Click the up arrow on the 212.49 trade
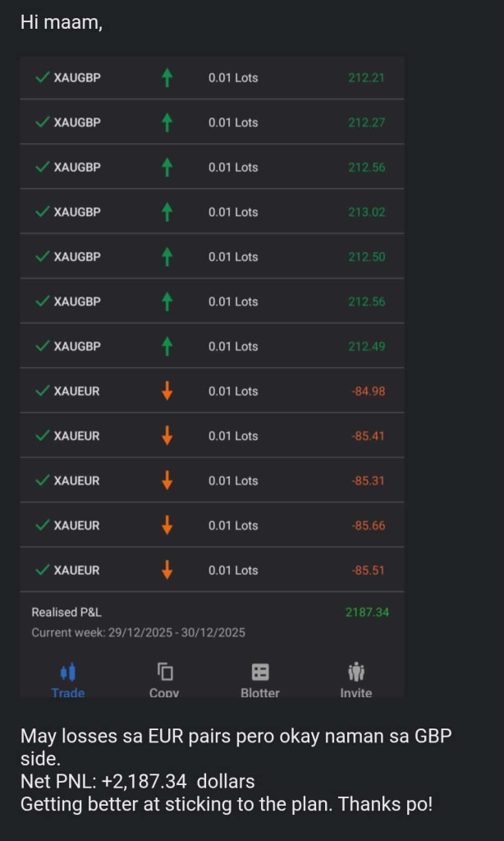The image size is (504, 841). (167, 347)
